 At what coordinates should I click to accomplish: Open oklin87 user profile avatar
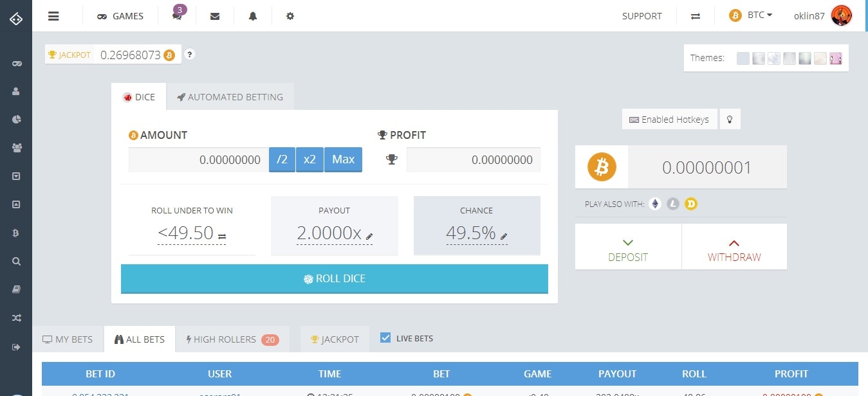click(x=841, y=15)
